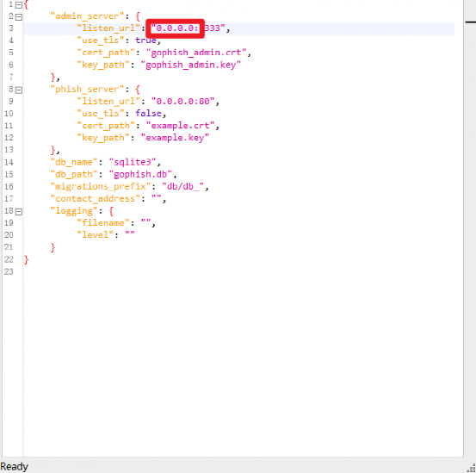Click the Ready status bar text
The height and width of the screenshot is (473, 476).
(15, 466)
